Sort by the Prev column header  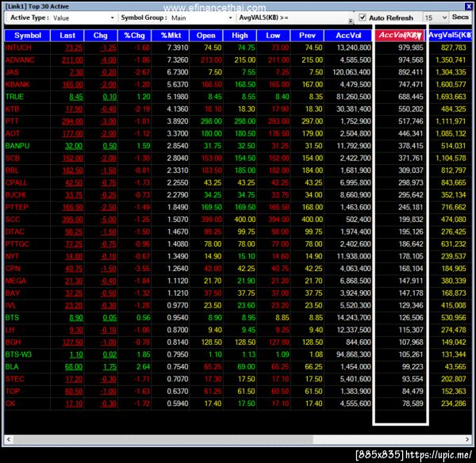tap(307, 36)
